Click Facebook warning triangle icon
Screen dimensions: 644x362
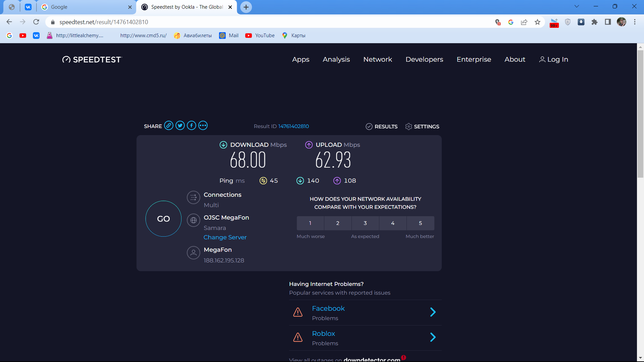[298, 312]
